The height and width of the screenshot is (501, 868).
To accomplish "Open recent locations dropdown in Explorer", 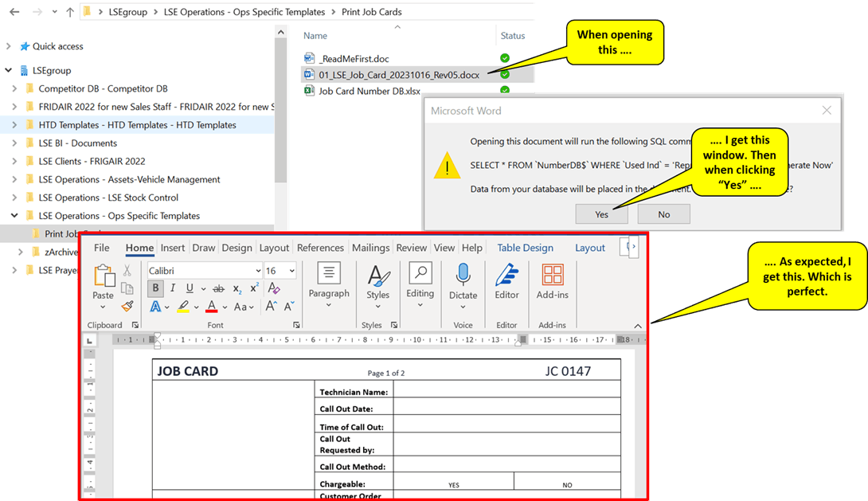I will (x=54, y=12).
